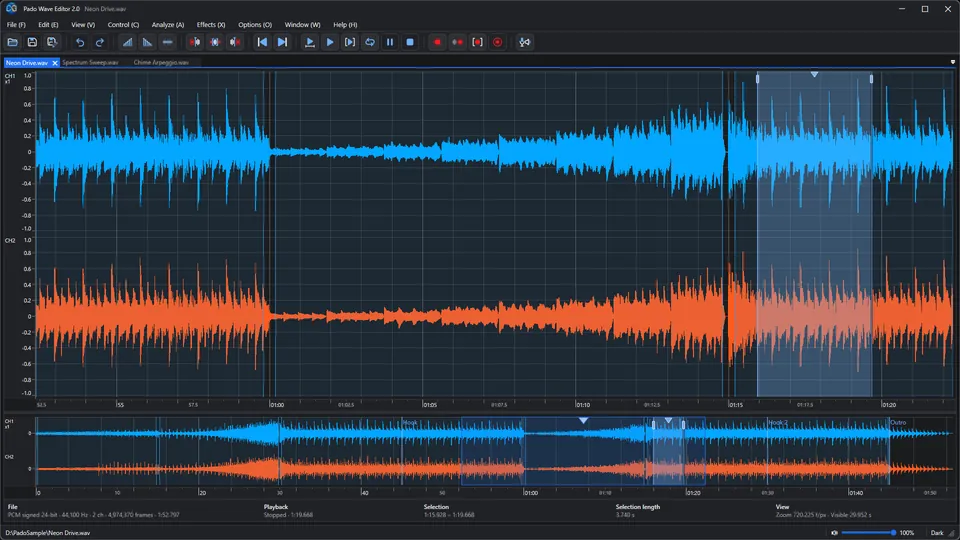Toggle loop playback
Viewport: 960px width, 540px height.
pos(370,42)
